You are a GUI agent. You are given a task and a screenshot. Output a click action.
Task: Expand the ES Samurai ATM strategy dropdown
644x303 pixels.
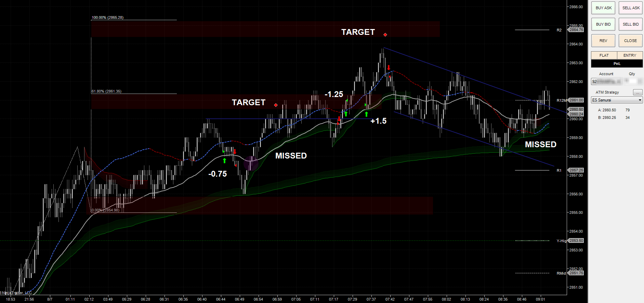click(x=617, y=100)
